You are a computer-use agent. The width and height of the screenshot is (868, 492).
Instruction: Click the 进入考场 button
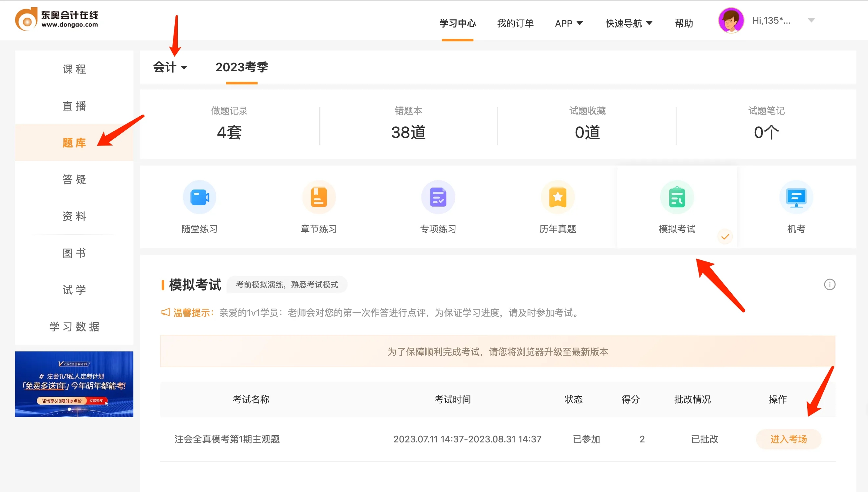(x=788, y=439)
